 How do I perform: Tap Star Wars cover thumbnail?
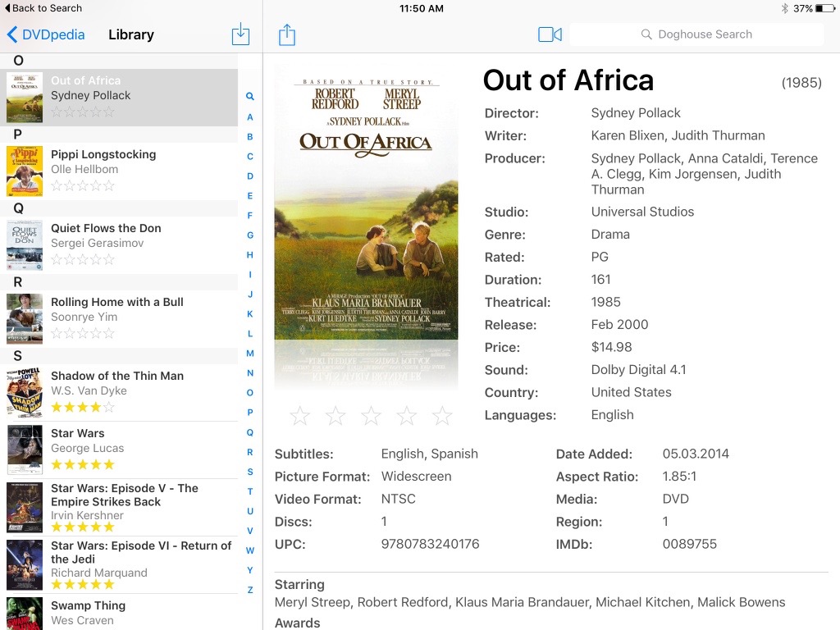(25, 450)
